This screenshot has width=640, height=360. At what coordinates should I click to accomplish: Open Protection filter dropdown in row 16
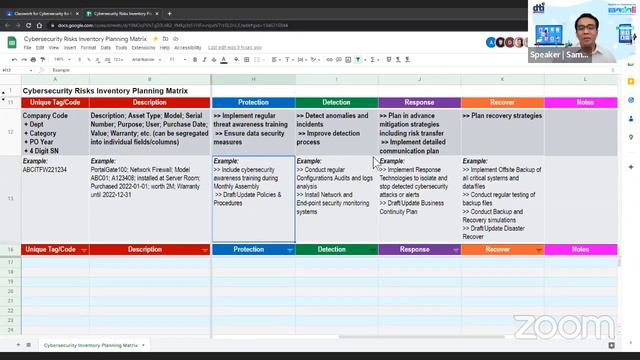290,250
